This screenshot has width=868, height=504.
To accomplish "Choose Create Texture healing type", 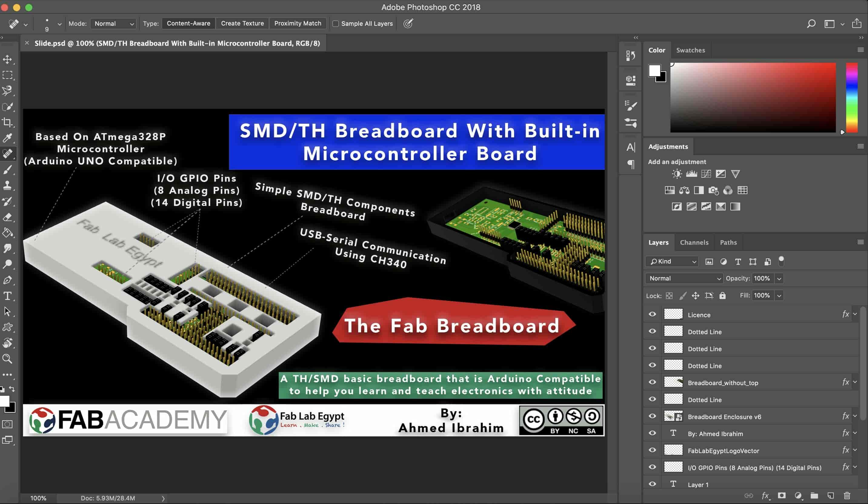I will point(242,23).
